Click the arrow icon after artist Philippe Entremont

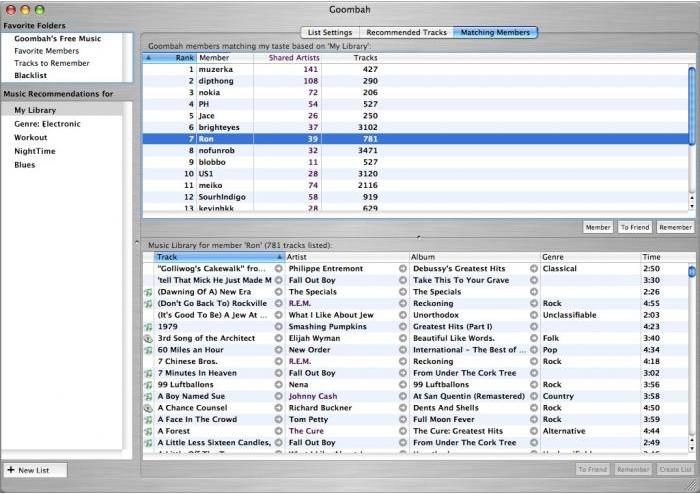pyautogui.click(x=403, y=269)
